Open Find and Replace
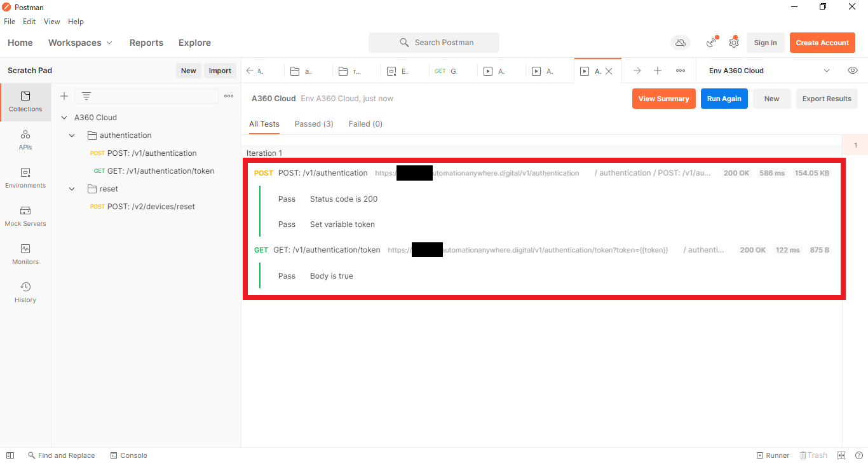This screenshot has height=463, width=868. click(x=61, y=455)
